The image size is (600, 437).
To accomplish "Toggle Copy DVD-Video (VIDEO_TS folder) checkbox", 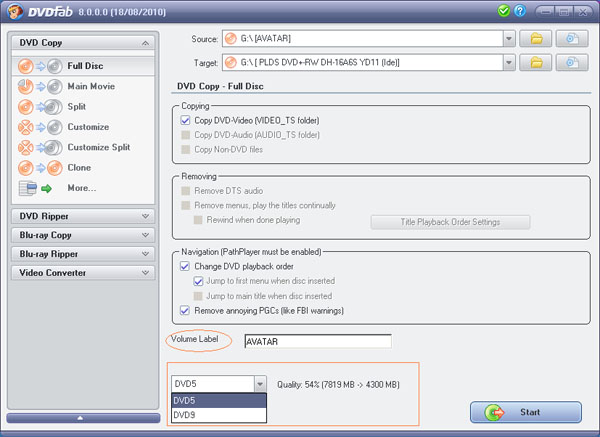I will [x=185, y=120].
